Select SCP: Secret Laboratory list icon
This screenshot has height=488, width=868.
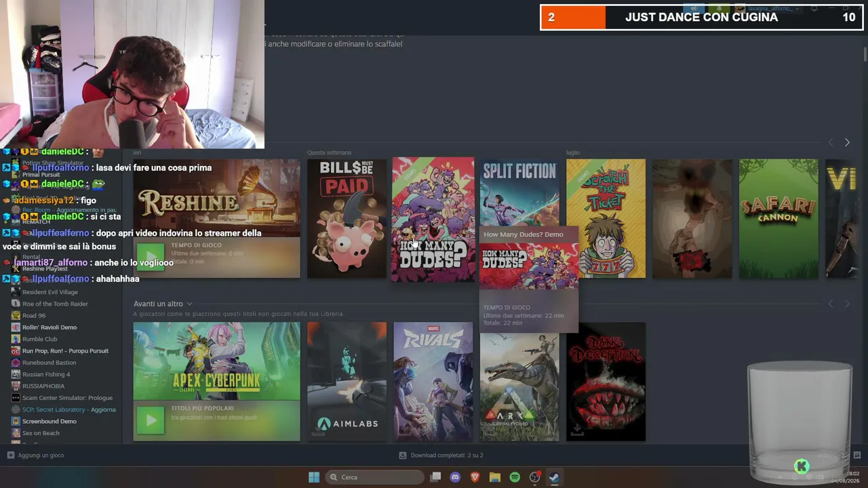pos(16,409)
